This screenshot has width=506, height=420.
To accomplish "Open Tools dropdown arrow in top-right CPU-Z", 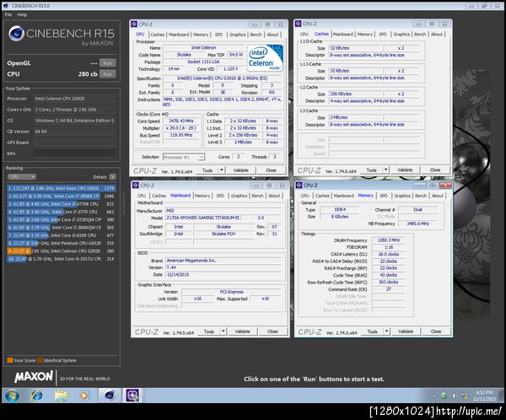I will (x=386, y=170).
